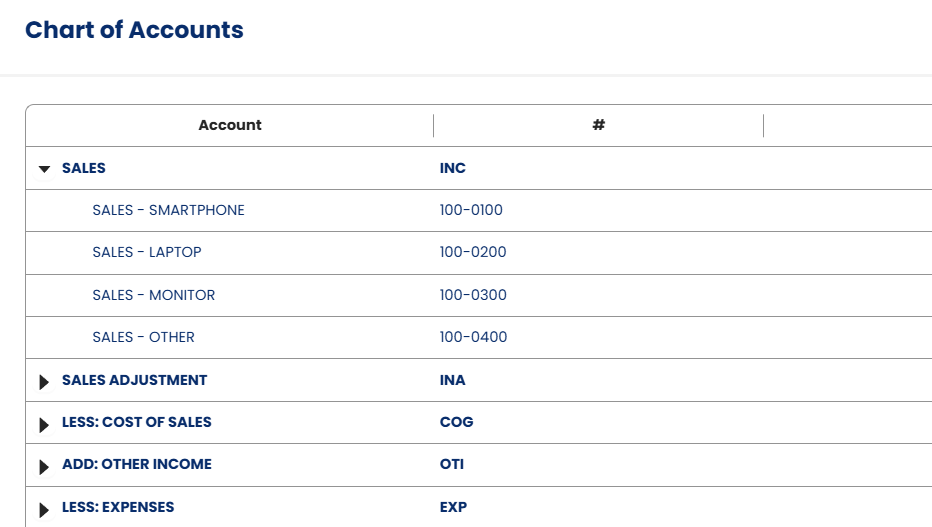The height and width of the screenshot is (527, 932).
Task: Expand the LESS: COST OF SALES group
Action: click(44, 424)
